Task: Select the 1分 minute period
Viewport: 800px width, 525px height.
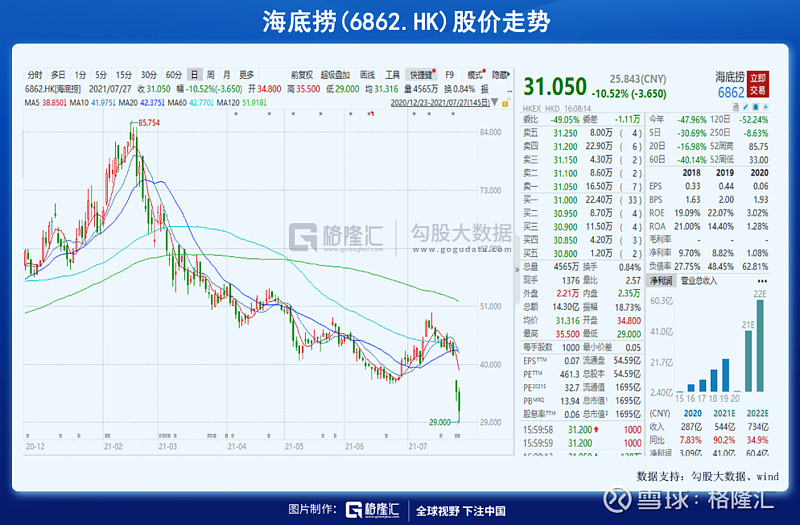Action: tap(80, 75)
